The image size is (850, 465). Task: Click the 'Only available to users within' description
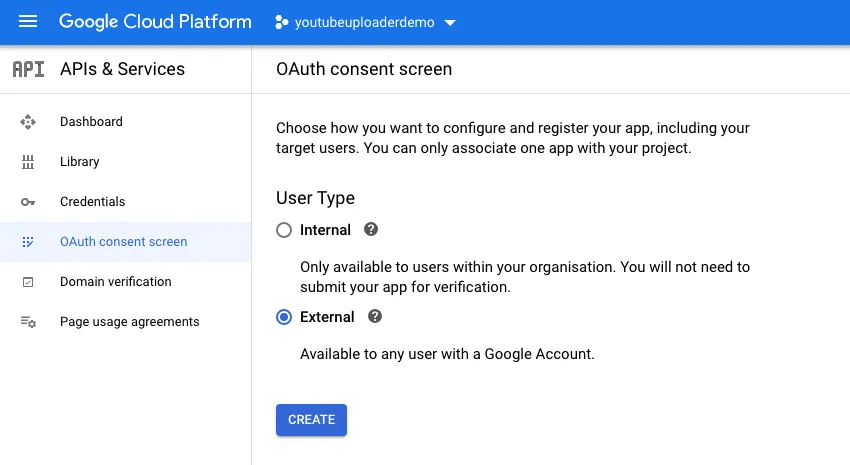coord(525,277)
